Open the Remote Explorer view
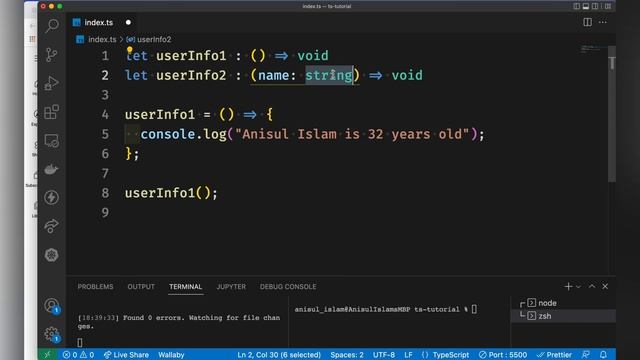Screen dimensions: 640x360 coord(52,140)
